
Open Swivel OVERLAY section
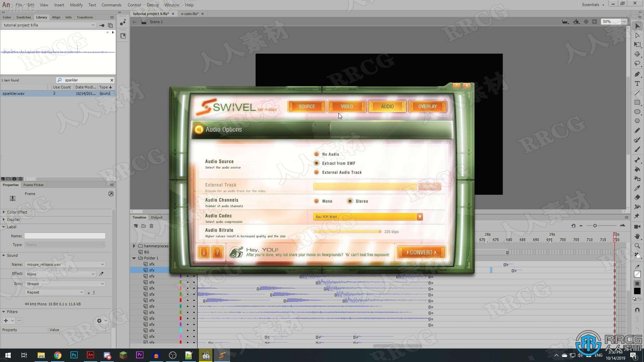pos(427,106)
